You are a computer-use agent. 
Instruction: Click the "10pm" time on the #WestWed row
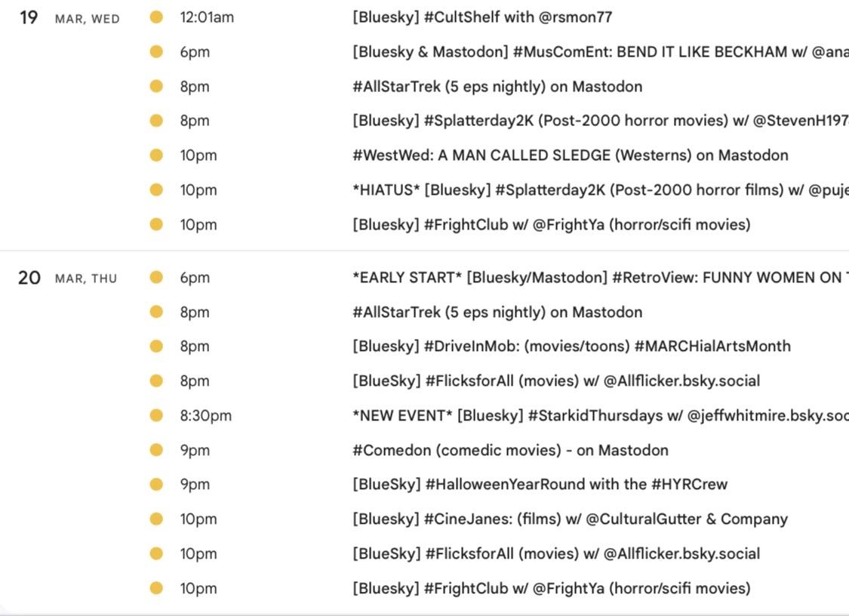[x=198, y=156]
